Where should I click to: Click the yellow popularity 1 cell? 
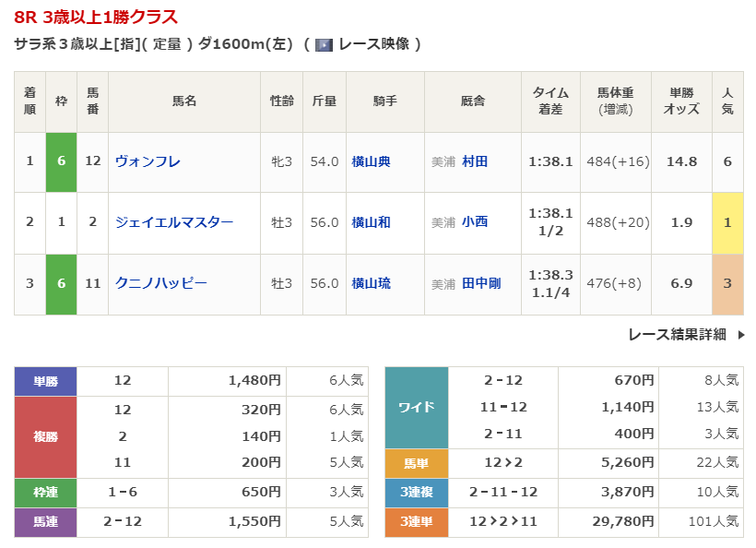(727, 222)
